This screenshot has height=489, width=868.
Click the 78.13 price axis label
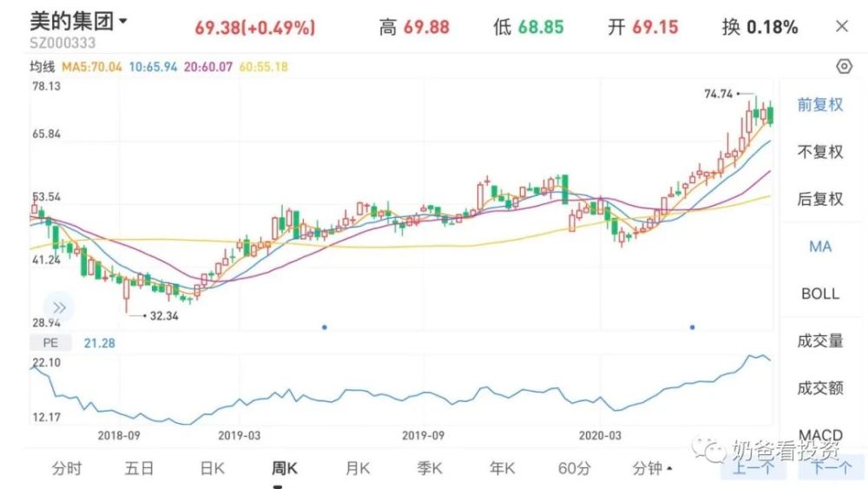[x=47, y=86]
